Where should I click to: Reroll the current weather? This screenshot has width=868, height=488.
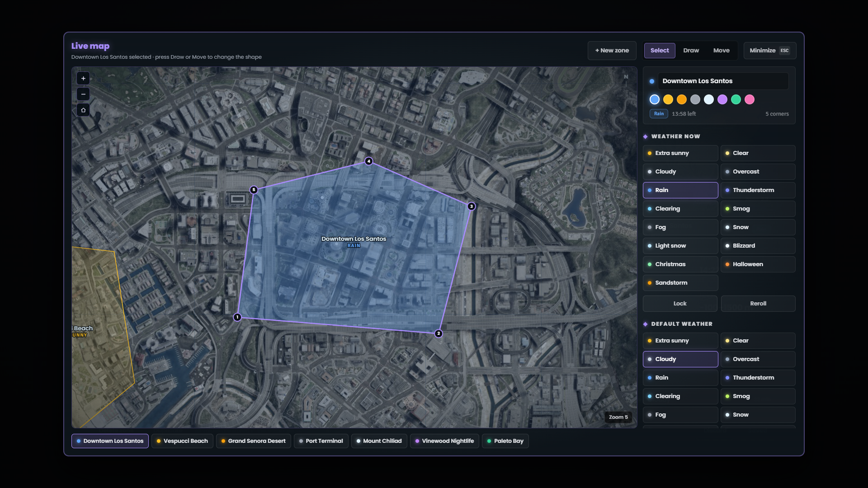pos(758,304)
